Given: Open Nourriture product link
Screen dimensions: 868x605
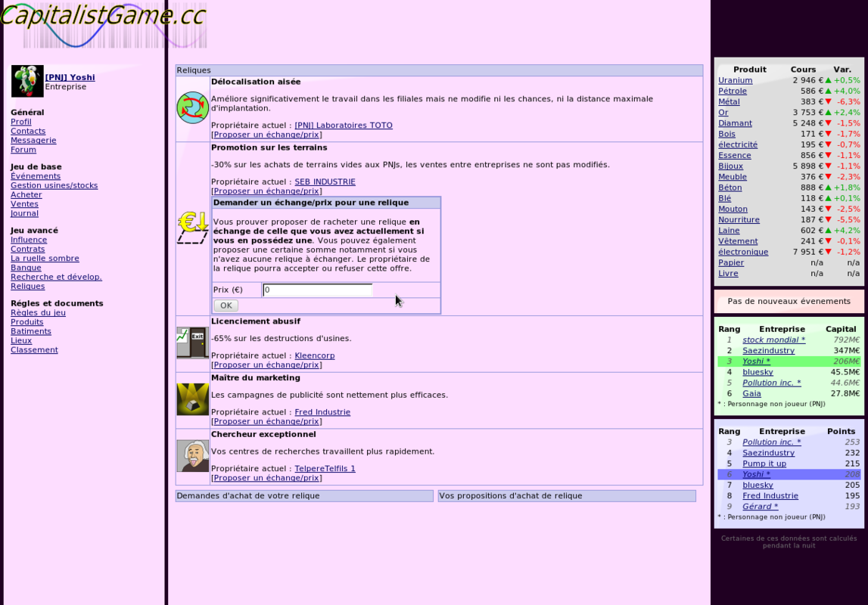Looking at the screenshot, I should 739,219.
